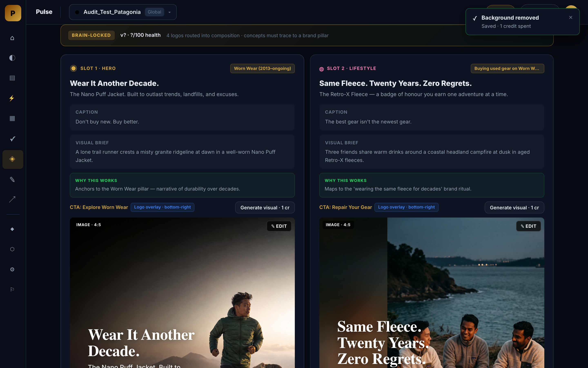Open the checkmark sidebar icon
Image resolution: width=588 pixels, height=368 pixels.
click(13, 139)
